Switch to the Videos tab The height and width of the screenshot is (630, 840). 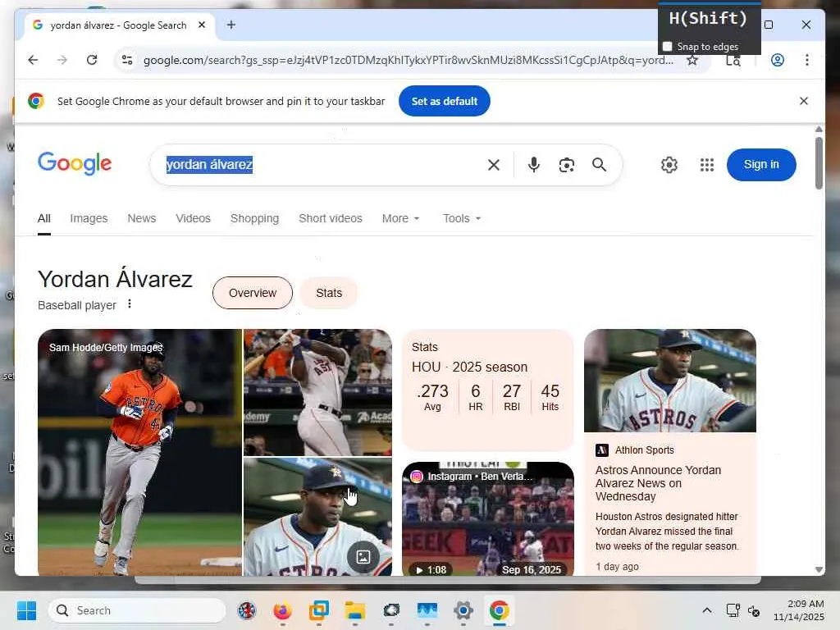[193, 218]
